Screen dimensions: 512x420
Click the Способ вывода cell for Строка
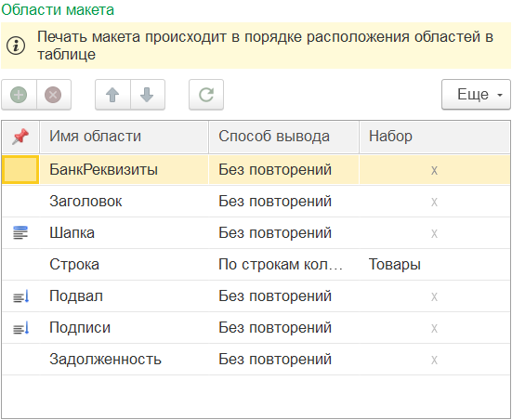(283, 265)
